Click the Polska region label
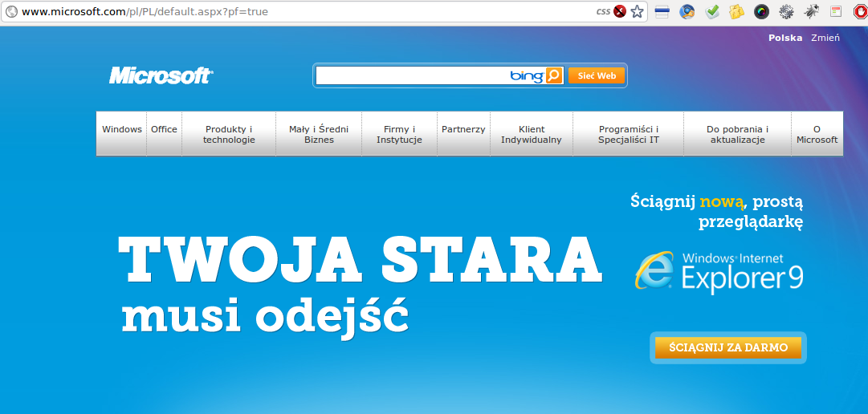 point(785,39)
